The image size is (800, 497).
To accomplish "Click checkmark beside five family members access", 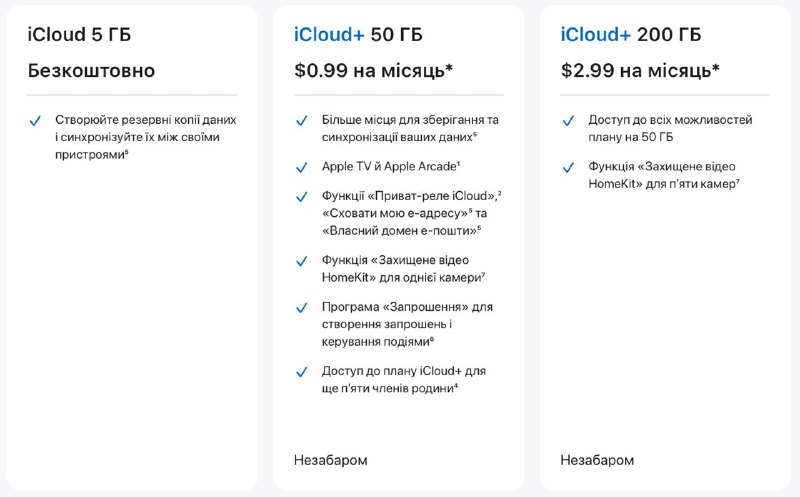I will point(302,372).
